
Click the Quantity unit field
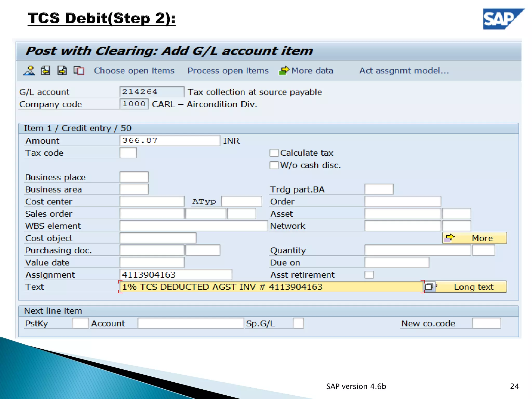(x=483, y=250)
